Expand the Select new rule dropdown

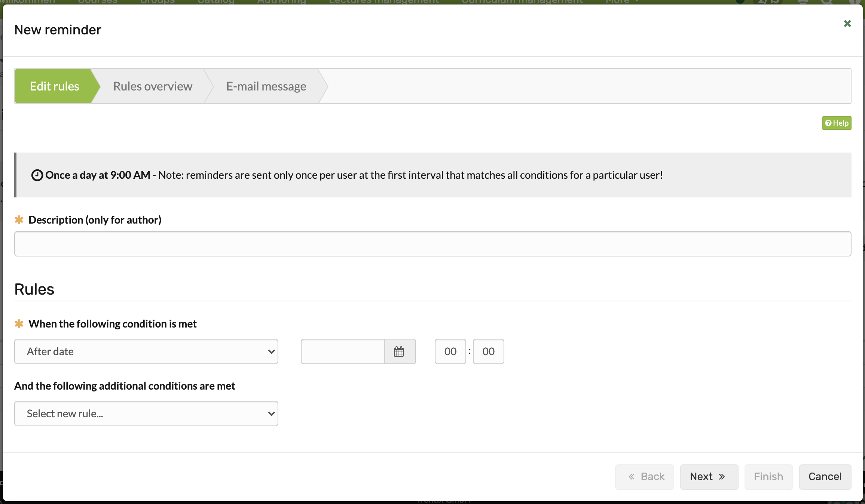point(146,414)
